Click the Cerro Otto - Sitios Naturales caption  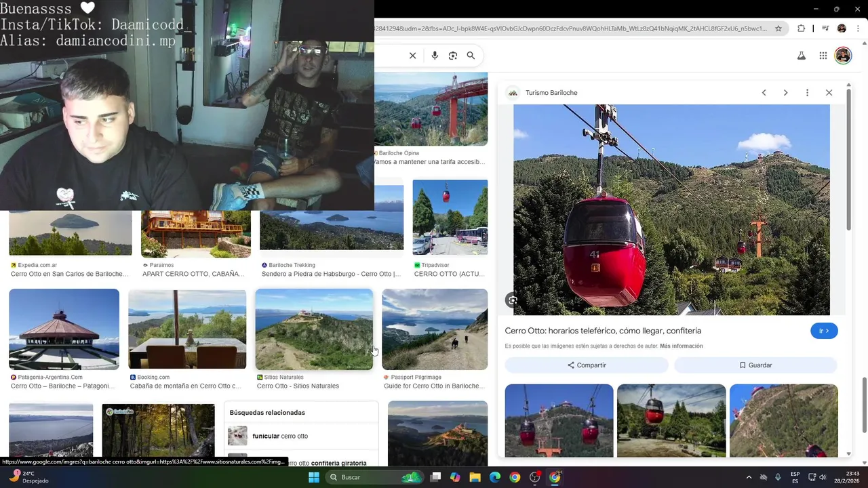pos(298,386)
